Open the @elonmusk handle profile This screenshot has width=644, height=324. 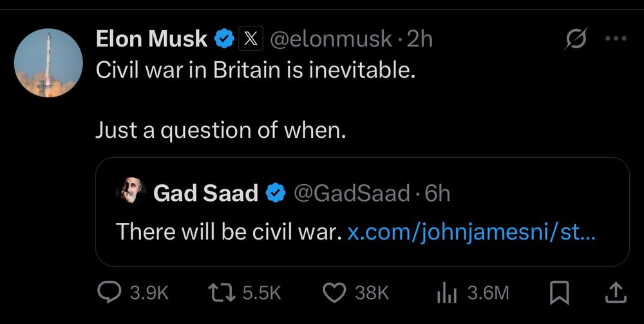coord(330,39)
